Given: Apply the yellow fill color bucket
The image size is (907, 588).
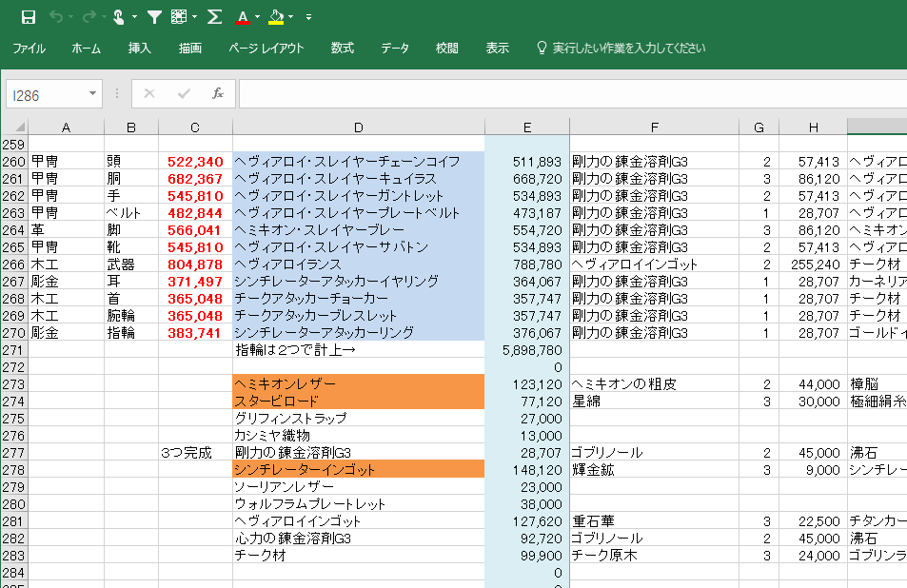Looking at the screenshot, I should [276, 17].
